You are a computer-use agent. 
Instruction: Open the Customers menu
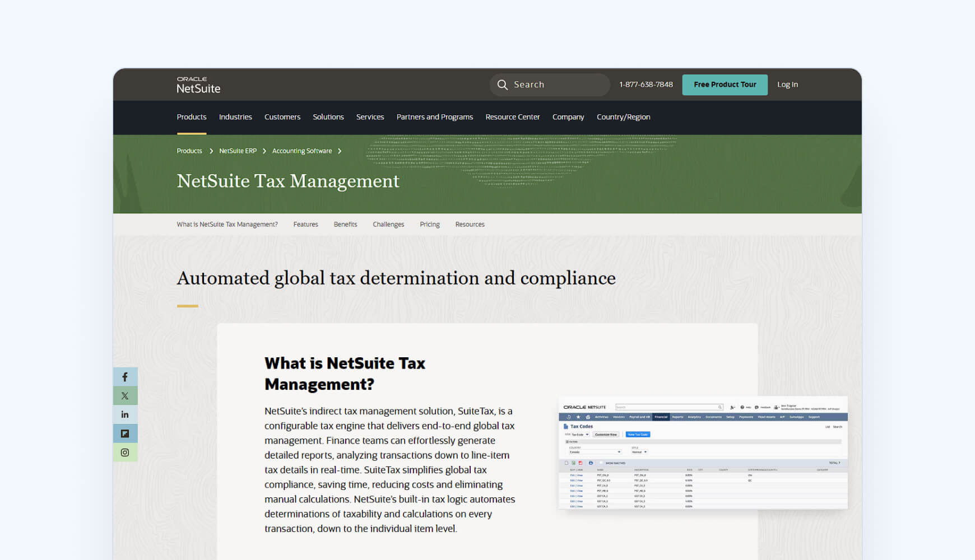tap(282, 117)
